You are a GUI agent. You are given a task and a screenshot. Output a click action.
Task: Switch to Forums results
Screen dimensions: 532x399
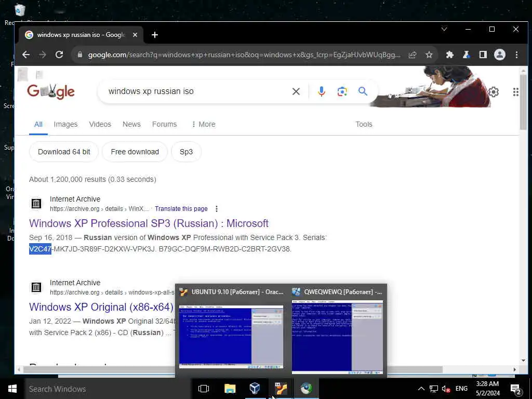pos(165,124)
